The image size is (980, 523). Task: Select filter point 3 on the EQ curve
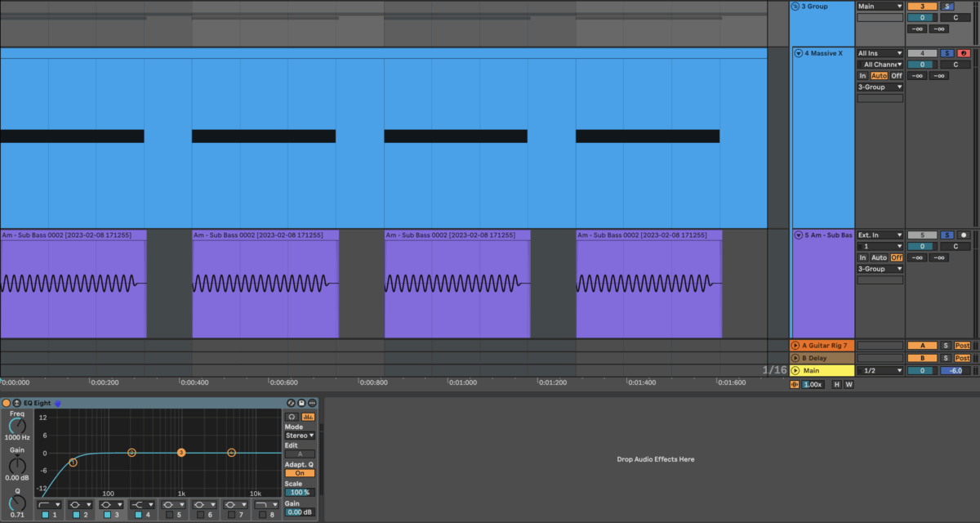(x=181, y=453)
